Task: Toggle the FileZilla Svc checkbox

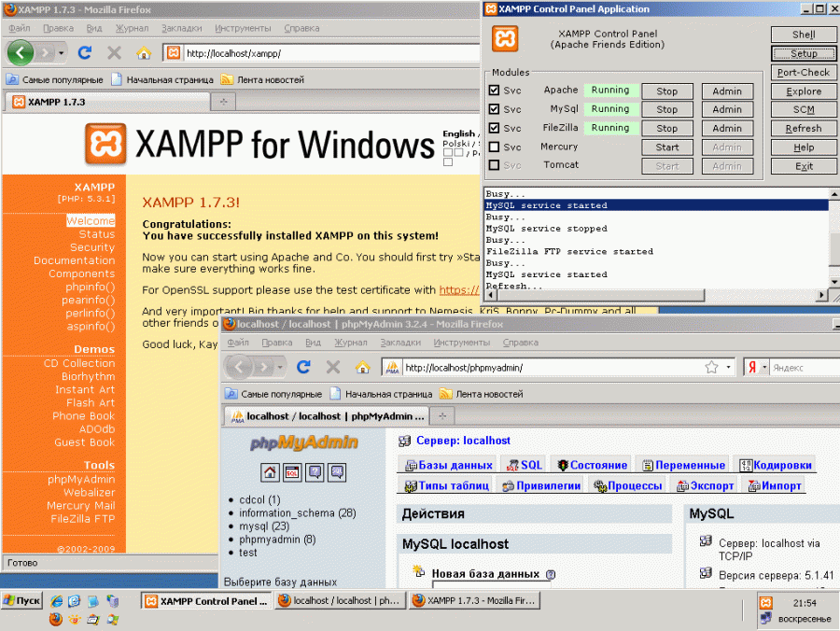Action: coord(495,128)
